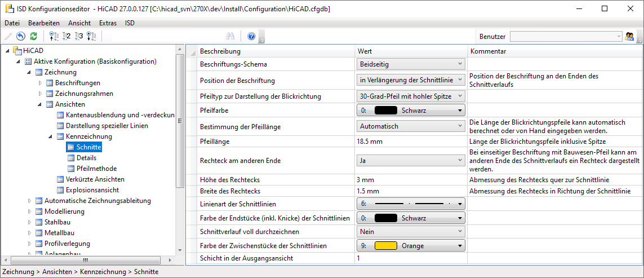
Task: Open the ISD menu
Action: tap(130, 23)
